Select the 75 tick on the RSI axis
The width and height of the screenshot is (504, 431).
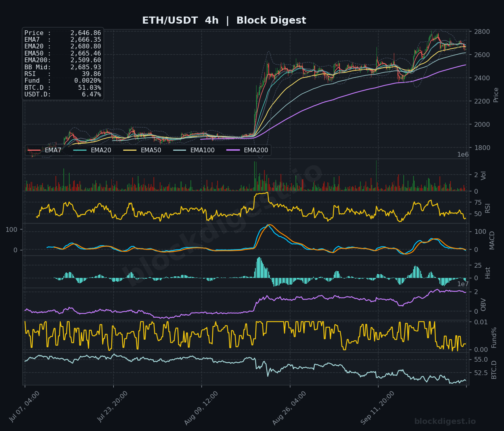[478, 202]
